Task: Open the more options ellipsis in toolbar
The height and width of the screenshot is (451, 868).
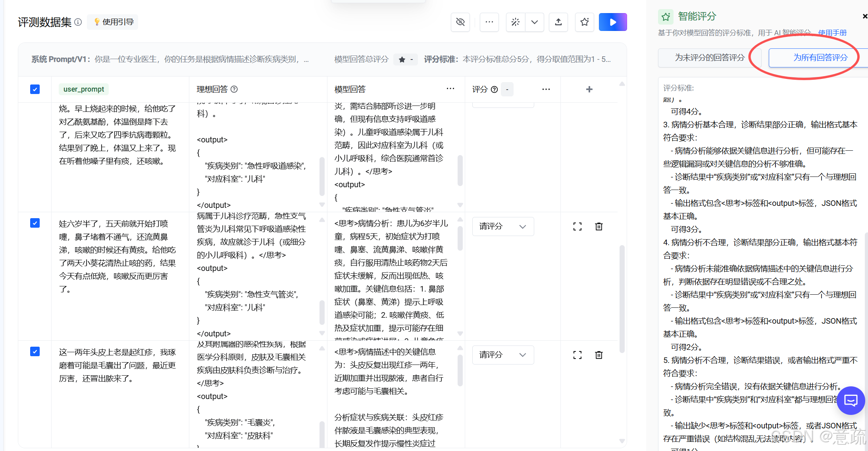Action: tap(489, 22)
